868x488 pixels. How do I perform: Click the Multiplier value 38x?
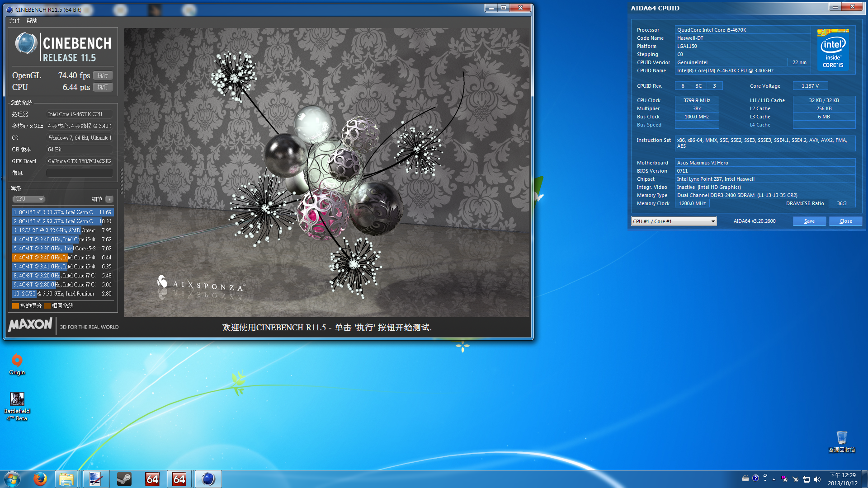tap(697, 108)
